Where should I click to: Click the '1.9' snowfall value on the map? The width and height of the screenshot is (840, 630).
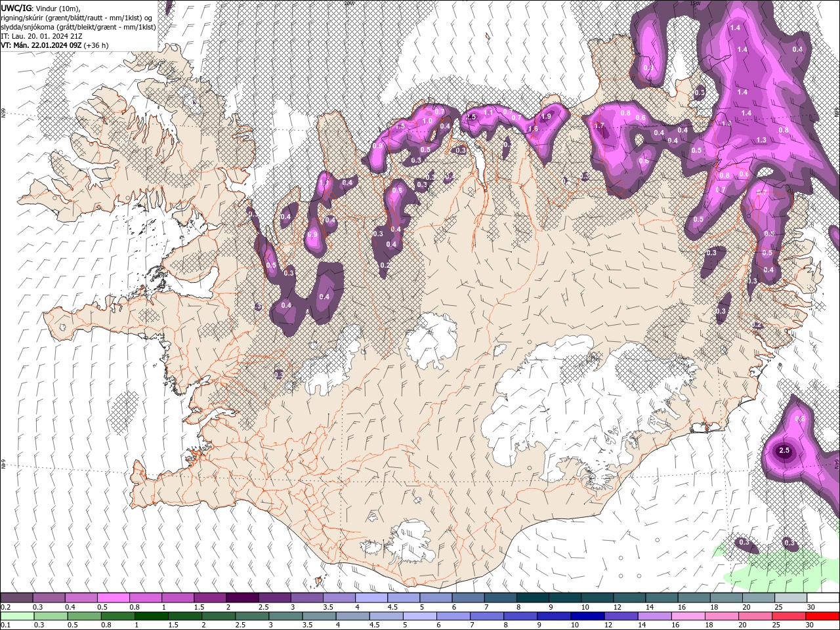[x=546, y=116]
